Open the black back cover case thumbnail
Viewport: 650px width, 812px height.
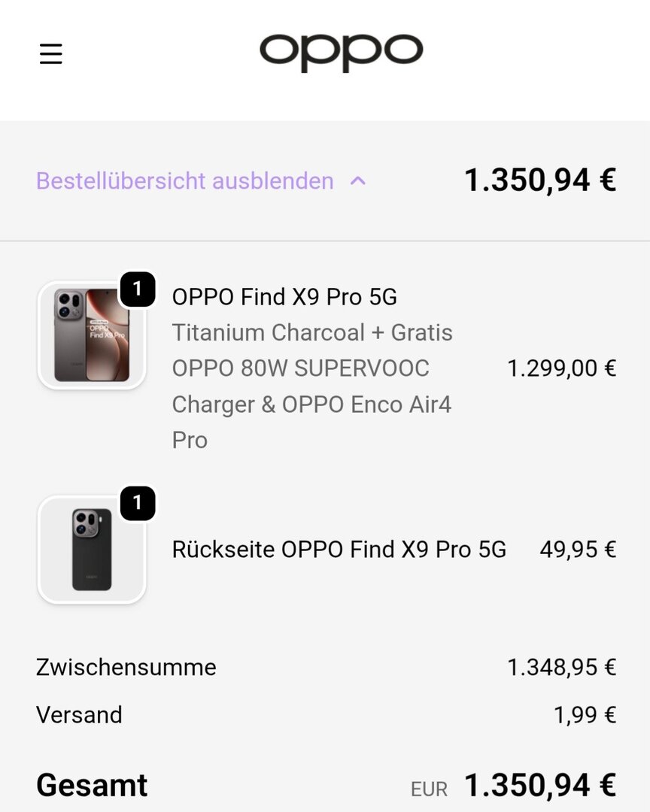pyautogui.click(x=91, y=550)
